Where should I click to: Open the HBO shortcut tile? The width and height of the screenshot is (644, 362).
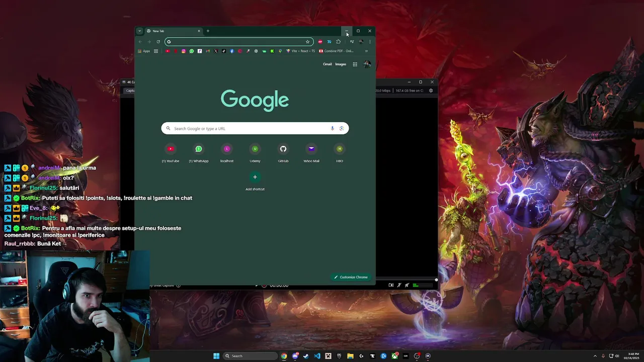click(x=340, y=153)
